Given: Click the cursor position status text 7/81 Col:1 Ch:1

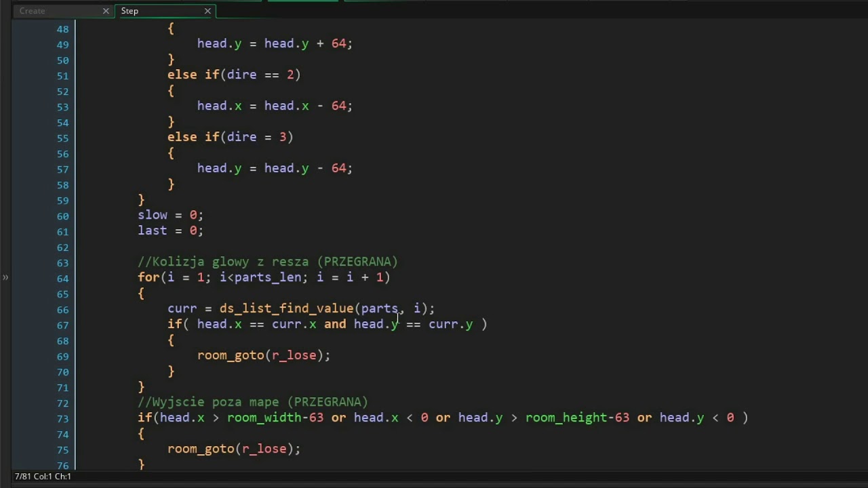Looking at the screenshot, I should [x=43, y=476].
